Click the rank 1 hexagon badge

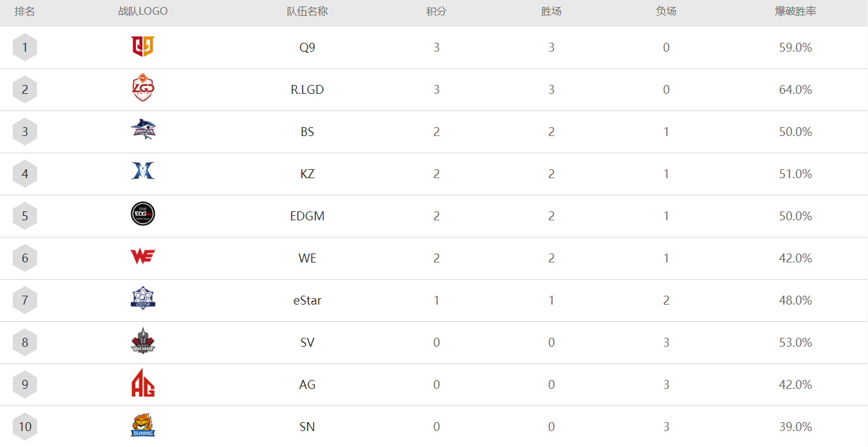coord(25,47)
